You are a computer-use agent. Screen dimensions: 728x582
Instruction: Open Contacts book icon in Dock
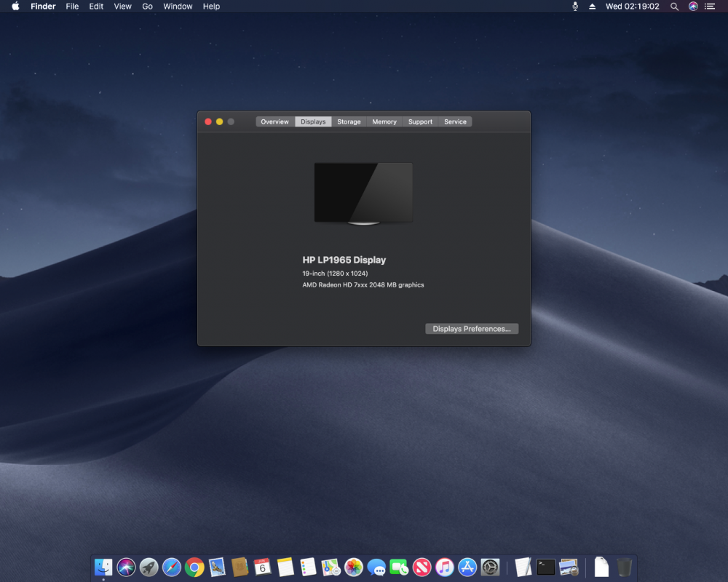[240, 567]
